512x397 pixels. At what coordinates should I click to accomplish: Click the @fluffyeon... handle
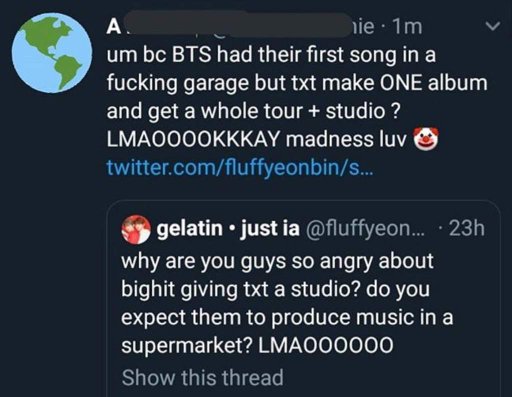click(363, 229)
